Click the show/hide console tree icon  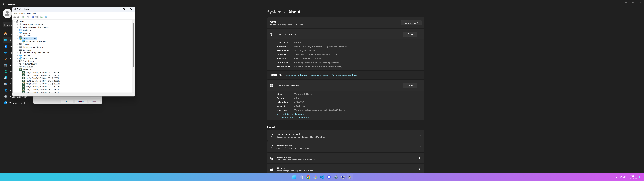23,17
